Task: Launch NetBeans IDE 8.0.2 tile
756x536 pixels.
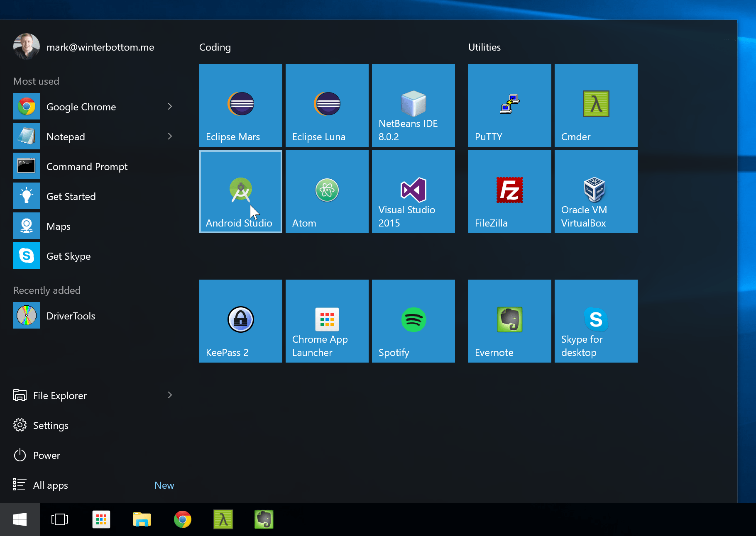Action: point(413,105)
